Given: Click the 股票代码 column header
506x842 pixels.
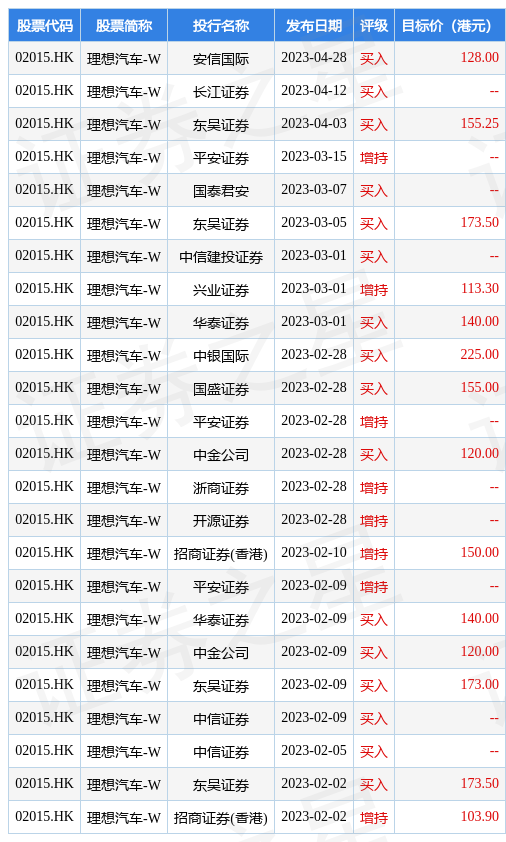Looking at the screenshot, I should [x=45, y=25].
